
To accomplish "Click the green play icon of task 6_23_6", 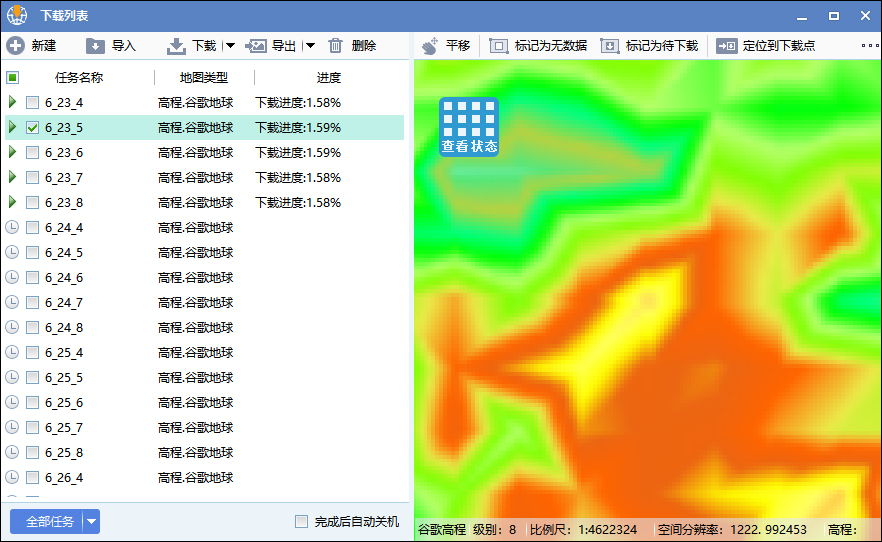I will pos(12,152).
